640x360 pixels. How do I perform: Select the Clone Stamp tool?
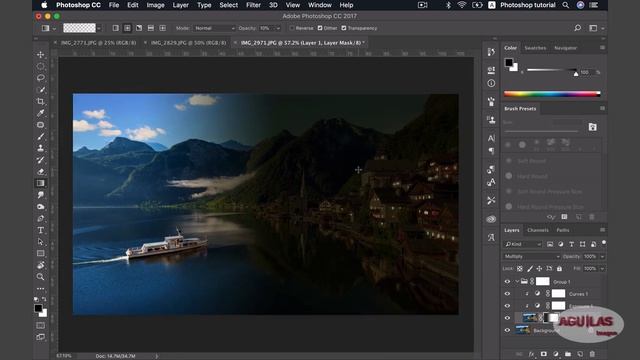click(x=40, y=148)
